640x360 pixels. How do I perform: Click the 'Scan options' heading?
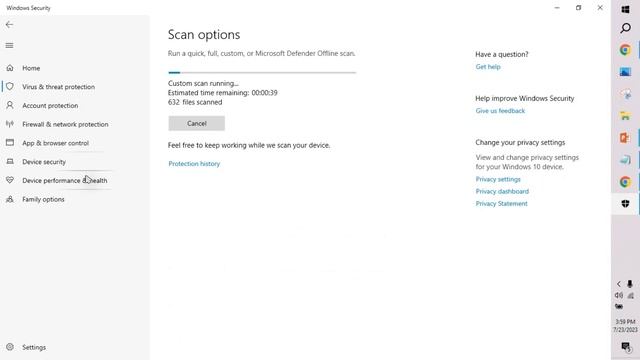coord(204,35)
